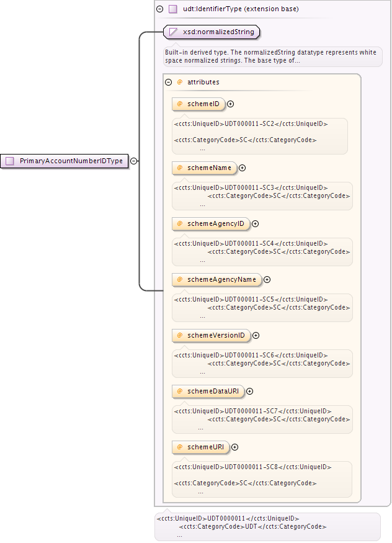Click the UDT0000011-SC8 UniqueID annotation
This screenshot has height=543, width=392.
[253, 467]
